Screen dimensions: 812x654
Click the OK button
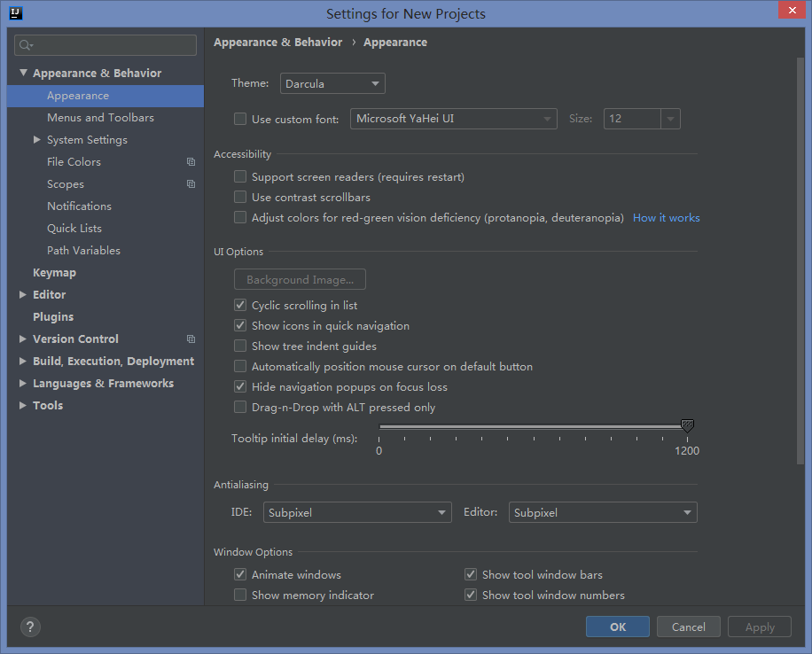point(618,627)
